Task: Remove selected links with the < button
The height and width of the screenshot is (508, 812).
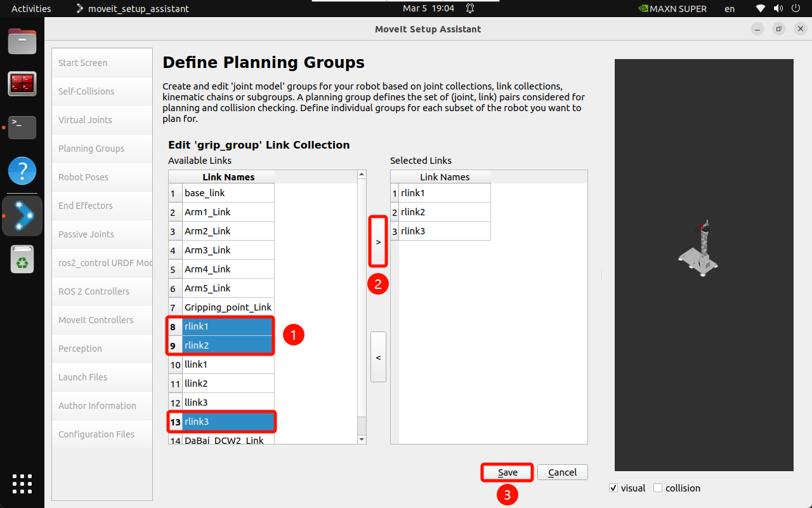Action: [378, 358]
